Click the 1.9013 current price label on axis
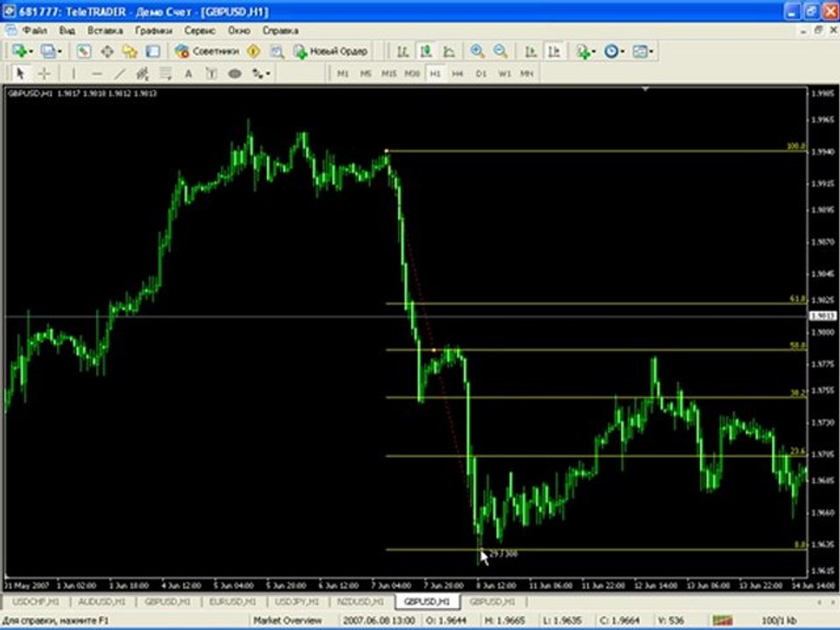The height and width of the screenshot is (630, 840). point(822,316)
